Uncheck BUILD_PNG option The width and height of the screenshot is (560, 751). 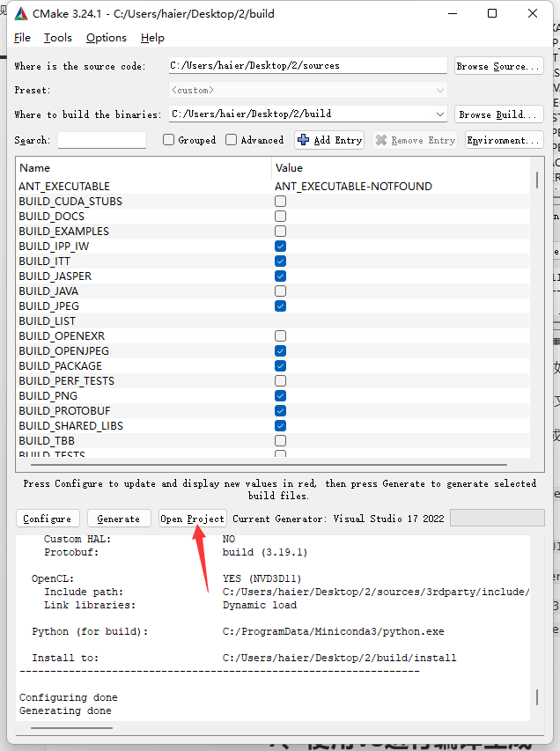281,395
